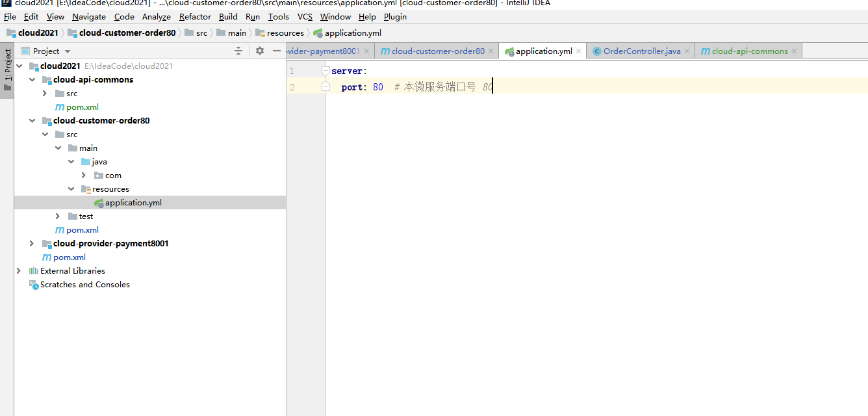Image resolution: width=868 pixels, height=416 pixels.
Task: Open the VCS menu
Action: click(x=305, y=17)
